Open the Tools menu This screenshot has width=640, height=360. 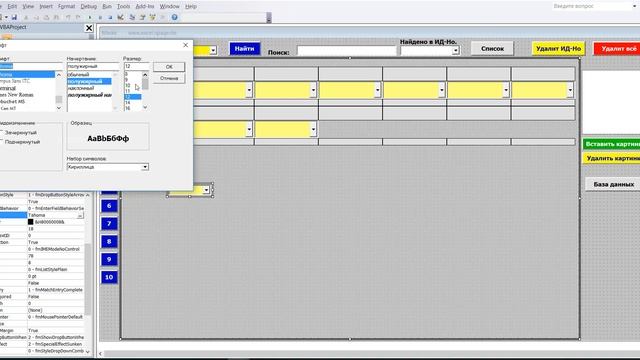click(x=123, y=7)
